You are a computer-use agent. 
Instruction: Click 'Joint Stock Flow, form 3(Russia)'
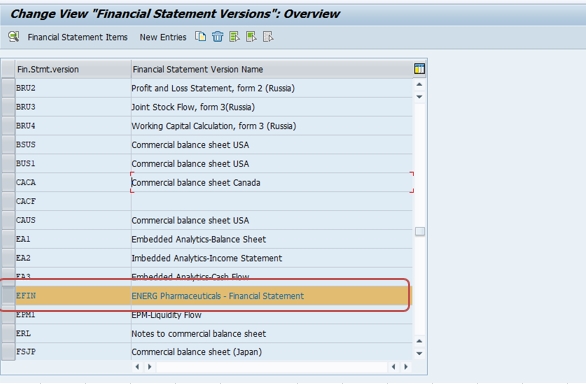pyautogui.click(x=193, y=107)
